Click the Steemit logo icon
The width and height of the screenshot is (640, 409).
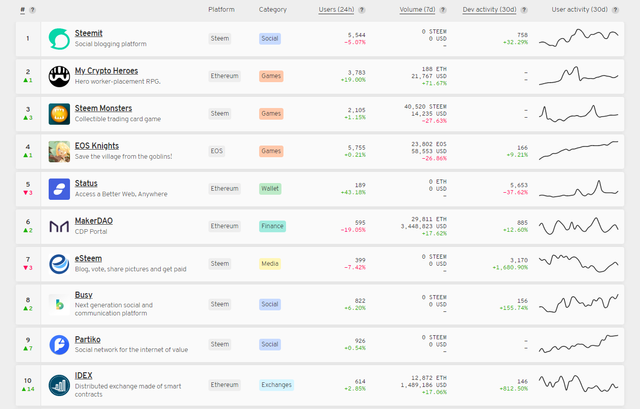tap(59, 39)
